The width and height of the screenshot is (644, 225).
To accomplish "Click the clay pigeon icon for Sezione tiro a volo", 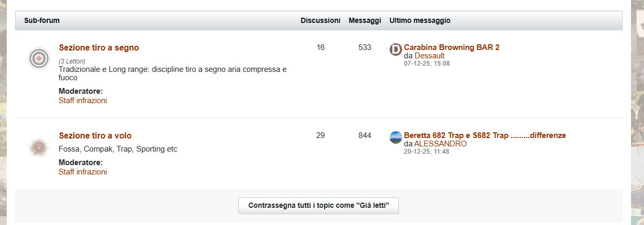I will 38,147.
